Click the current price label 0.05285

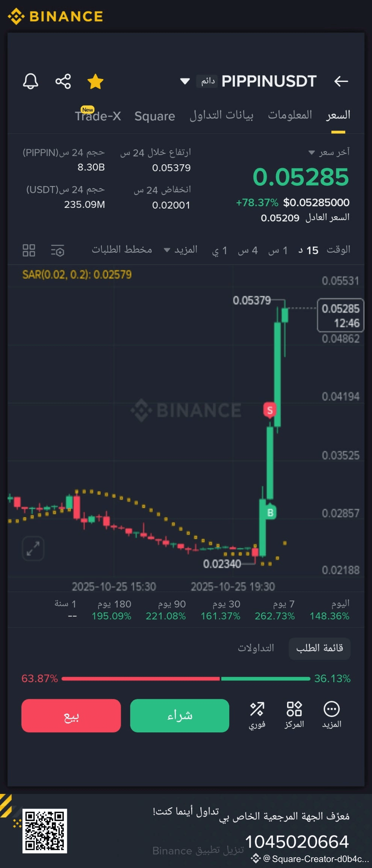click(340, 315)
